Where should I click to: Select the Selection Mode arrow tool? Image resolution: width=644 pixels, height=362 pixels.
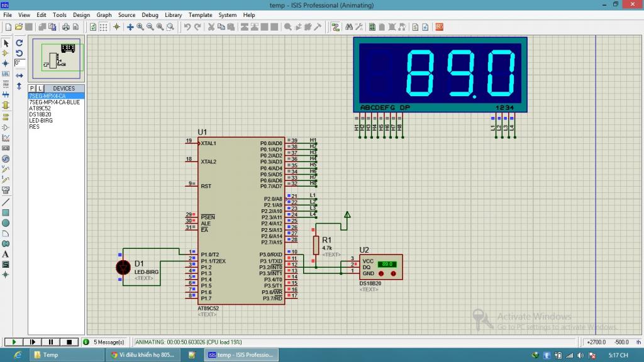[6, 43]
